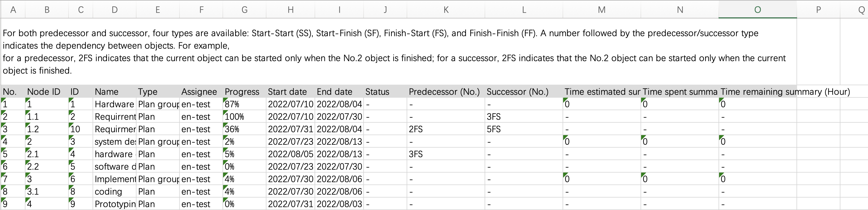Select the 100% progress cell
The height and width of the screenshot is (210, 868).
click(x=244, y=116)
